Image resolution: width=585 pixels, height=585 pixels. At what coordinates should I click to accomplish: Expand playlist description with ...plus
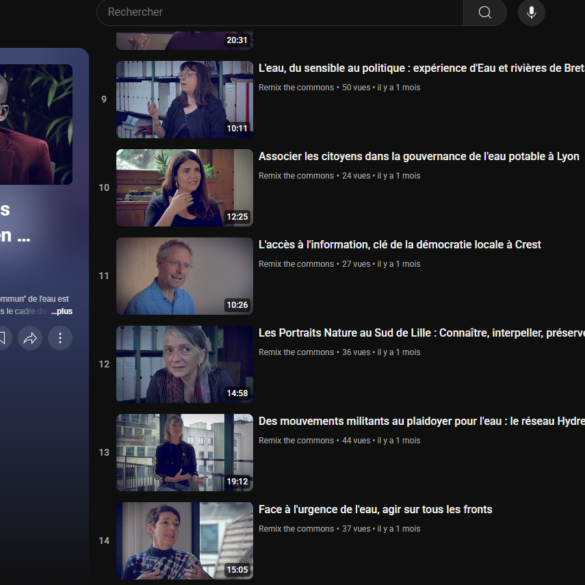pyautogui.click(x=62, y=311)
